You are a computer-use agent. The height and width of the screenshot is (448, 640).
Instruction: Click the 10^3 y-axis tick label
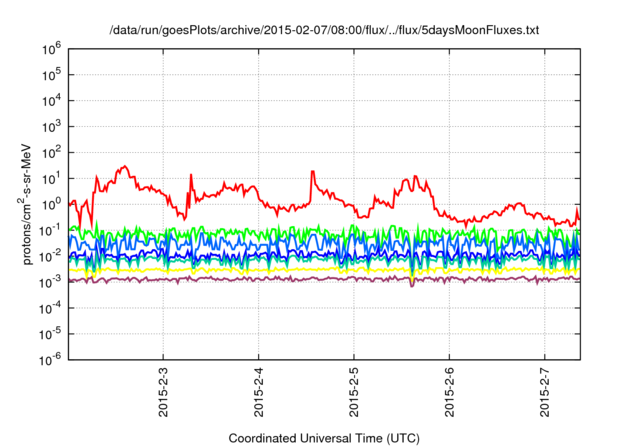[51, 126]
